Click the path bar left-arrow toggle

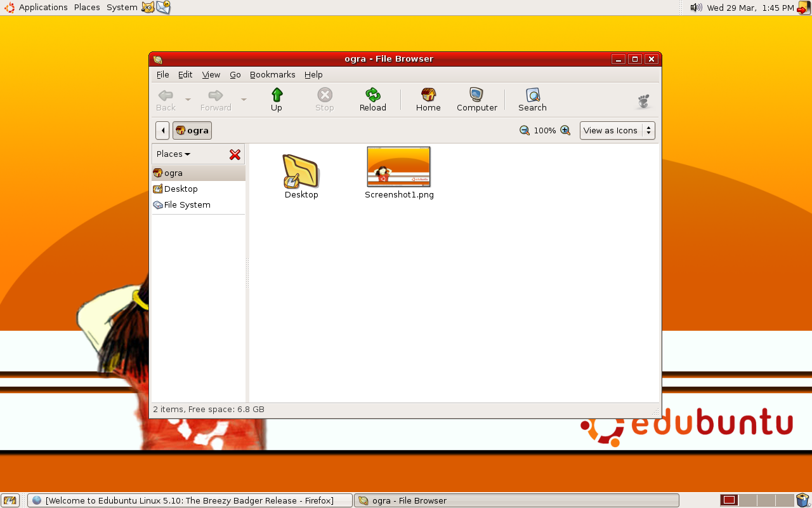pos(162,130)
